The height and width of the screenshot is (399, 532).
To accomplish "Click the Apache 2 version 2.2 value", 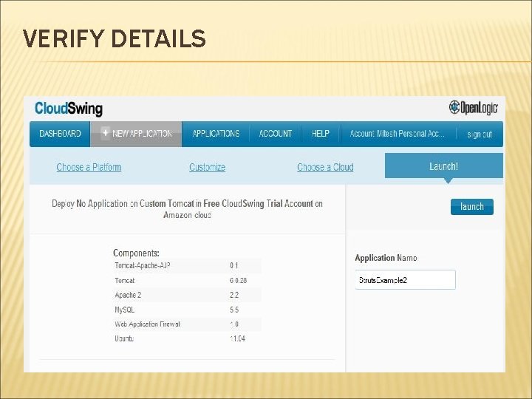I will (x=234, y=295).
